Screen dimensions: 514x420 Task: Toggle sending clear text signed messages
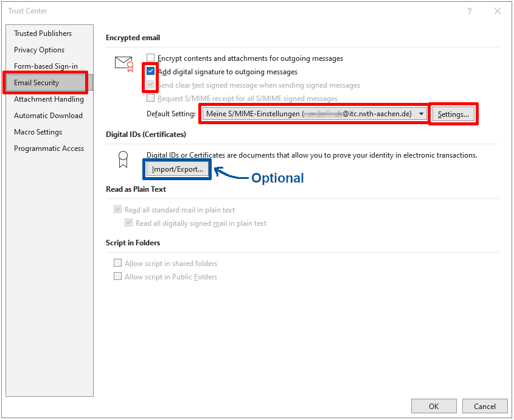click(x=150, y=85)
